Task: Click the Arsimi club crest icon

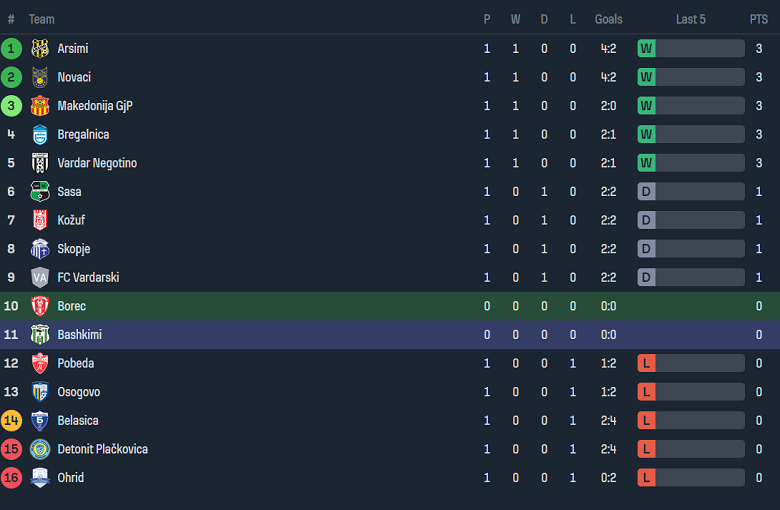Action: (x=40, y=49)
